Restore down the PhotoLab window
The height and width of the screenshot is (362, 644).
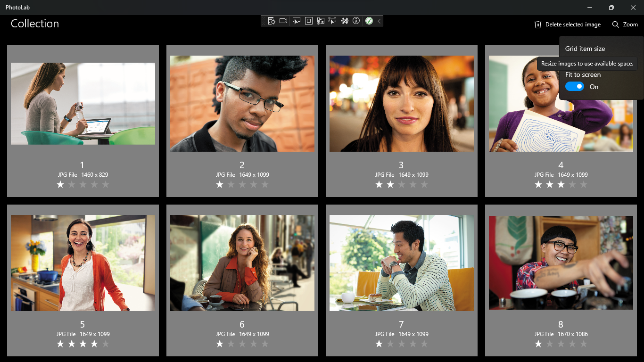[611, 8]
